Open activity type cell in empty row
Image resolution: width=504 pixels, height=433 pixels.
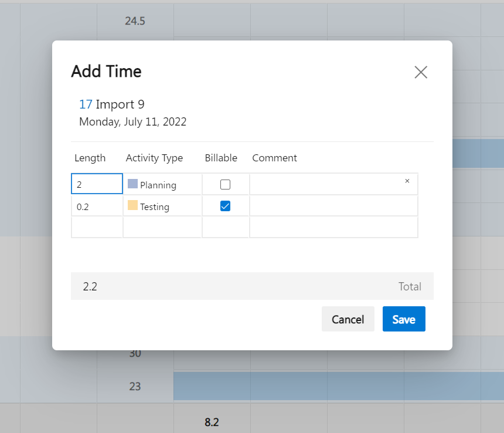(162, 228)
